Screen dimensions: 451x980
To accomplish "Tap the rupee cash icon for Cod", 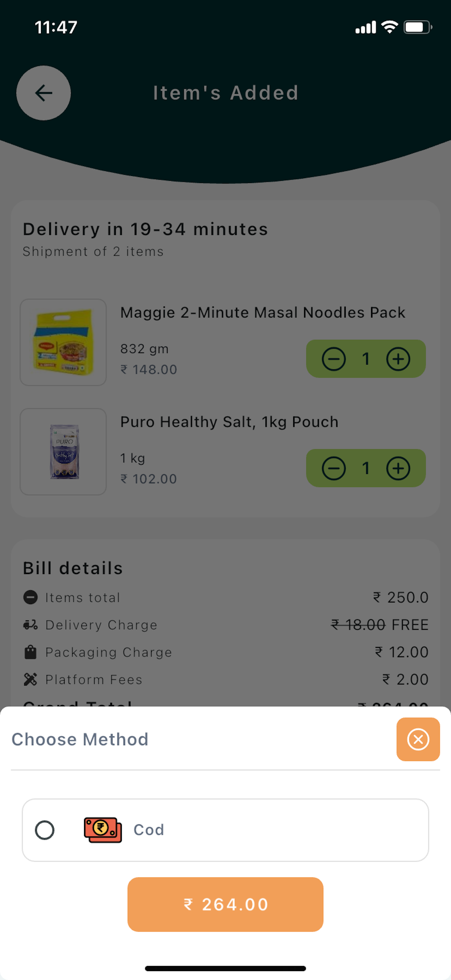I will point(103,830).
